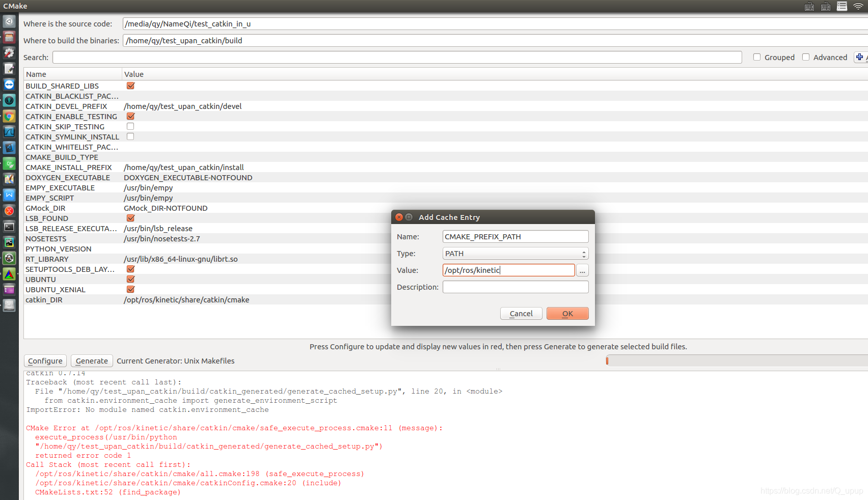The image size is (868, 500).
Task: Toggle the BUILD_SHARED_LIBS checkbox
Action: click(x=130, y=86)
